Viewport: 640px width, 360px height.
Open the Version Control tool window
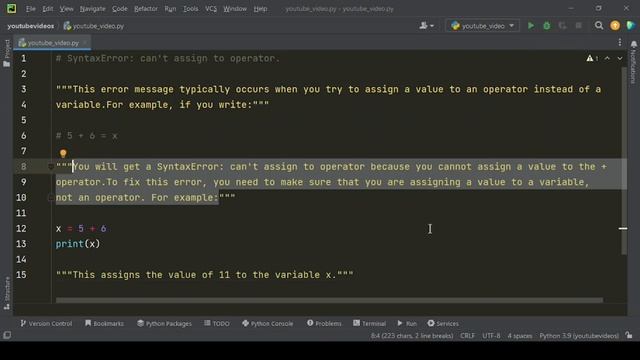click(46, 323)
